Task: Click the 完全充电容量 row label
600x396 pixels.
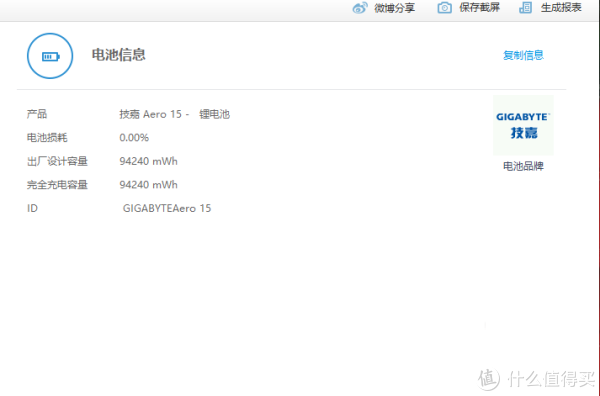Action: point(57,185)
